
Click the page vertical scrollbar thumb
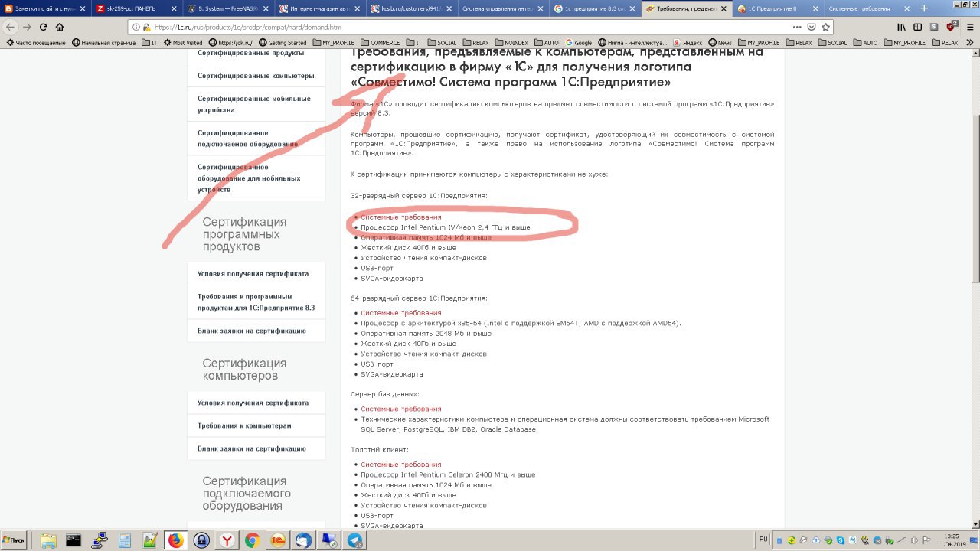point(975,197)
